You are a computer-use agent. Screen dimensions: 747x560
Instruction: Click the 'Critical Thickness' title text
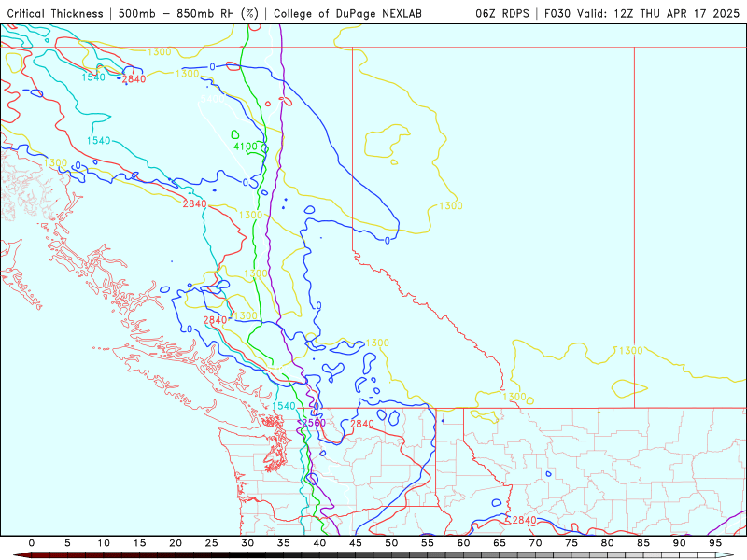pos(55,14)
